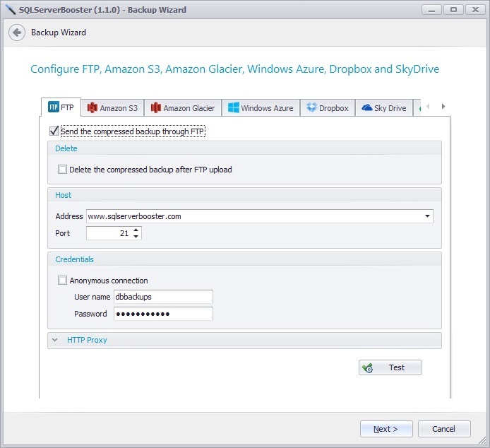Image resolution: width=490 pixels, height=448 pixels.
Task: Click the Amazon S3 red logo icon
Action: coord(92,107)
